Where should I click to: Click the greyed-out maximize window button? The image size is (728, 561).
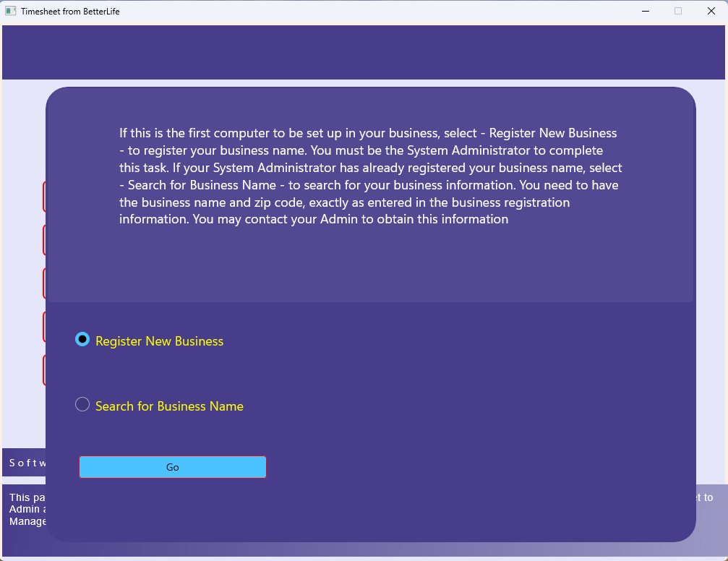678,11
